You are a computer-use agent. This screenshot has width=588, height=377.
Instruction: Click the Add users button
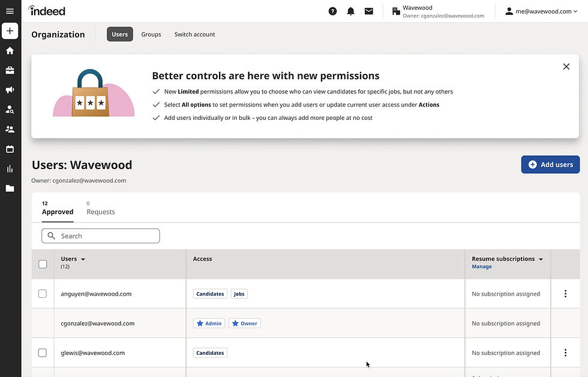coord(550,164)
